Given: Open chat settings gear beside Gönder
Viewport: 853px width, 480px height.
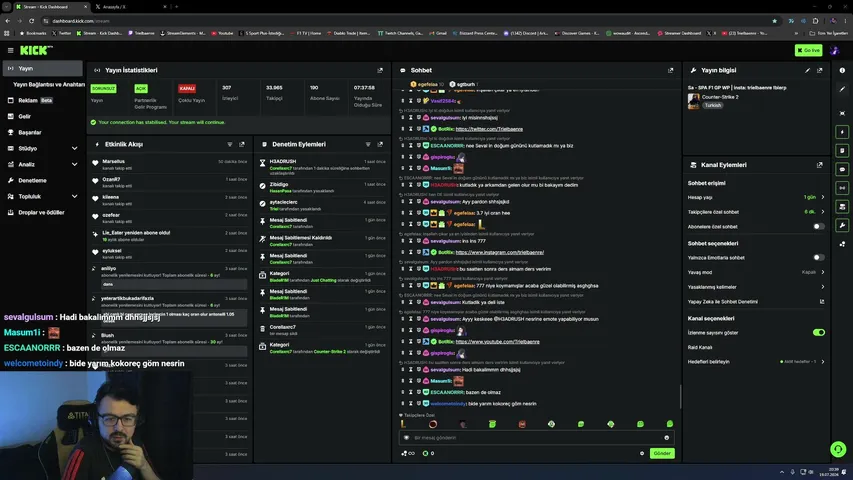Looking at the screenshot, I should pos(642,453).
